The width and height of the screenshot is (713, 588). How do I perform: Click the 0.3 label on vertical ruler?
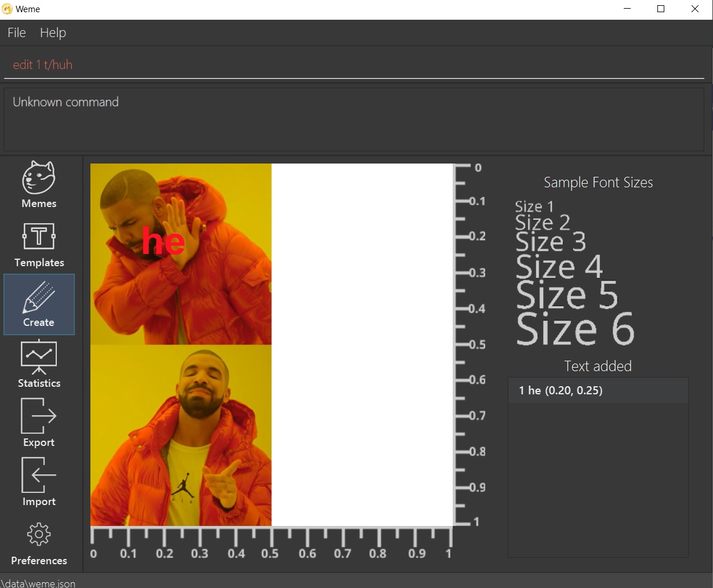click(x=477, y=273)
